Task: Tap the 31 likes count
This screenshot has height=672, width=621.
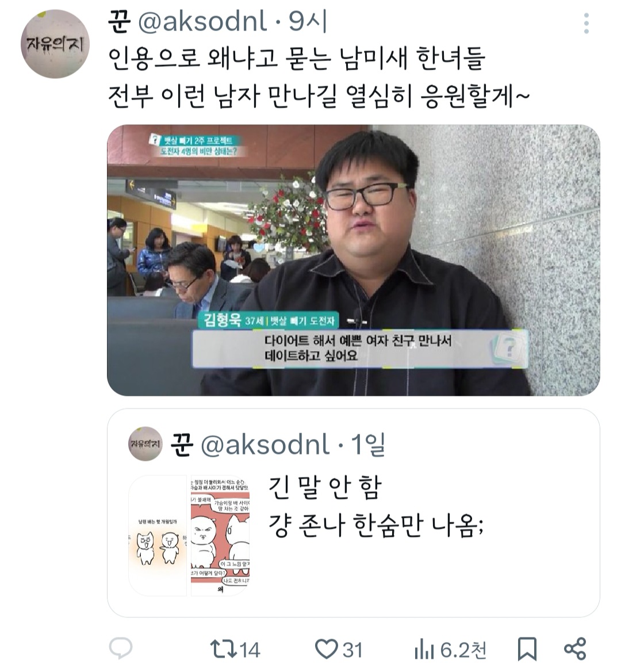Action: coord(352,650)
